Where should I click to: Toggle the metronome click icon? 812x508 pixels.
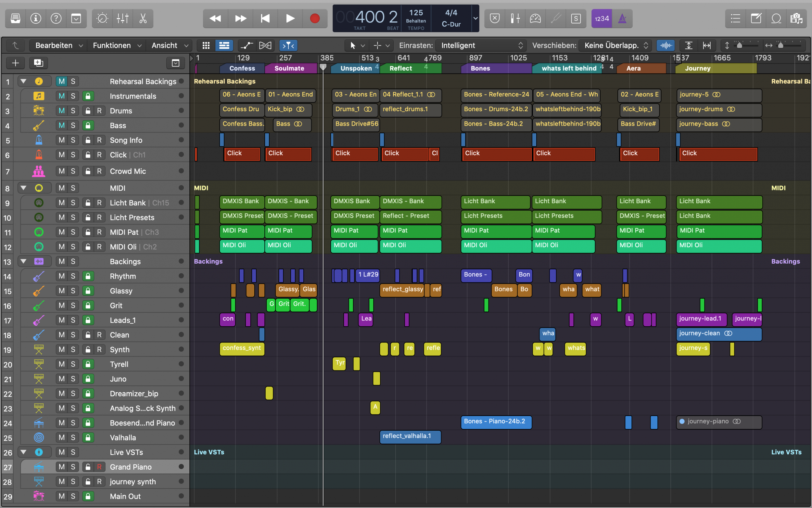point(622,19)
